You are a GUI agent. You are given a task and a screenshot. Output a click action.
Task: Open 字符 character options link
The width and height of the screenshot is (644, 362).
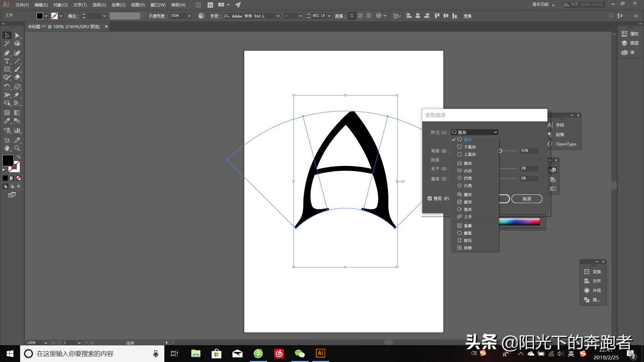point(215,16)
